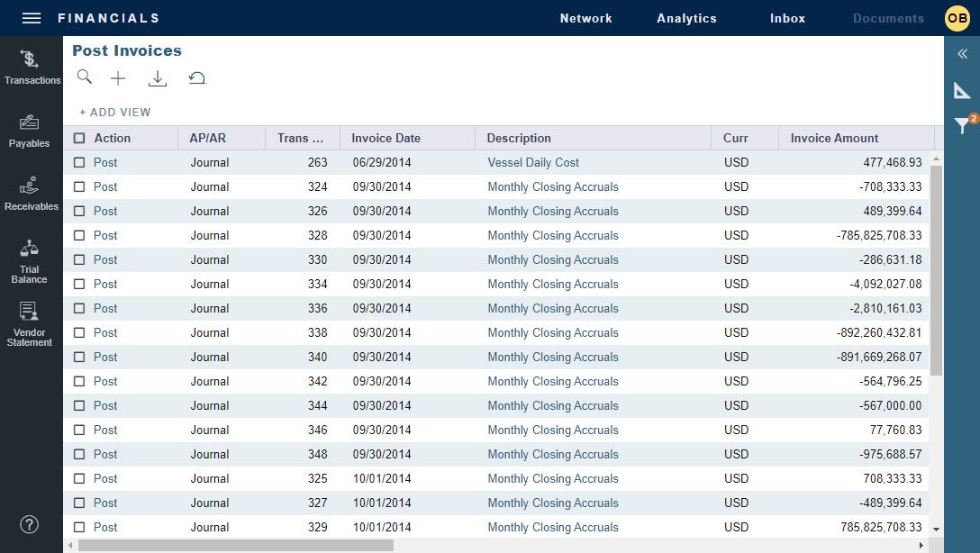The width and height of the screenshot is (980, 553).
Task: Open the OB account avatar menu
Action: (x=957, y=17)
